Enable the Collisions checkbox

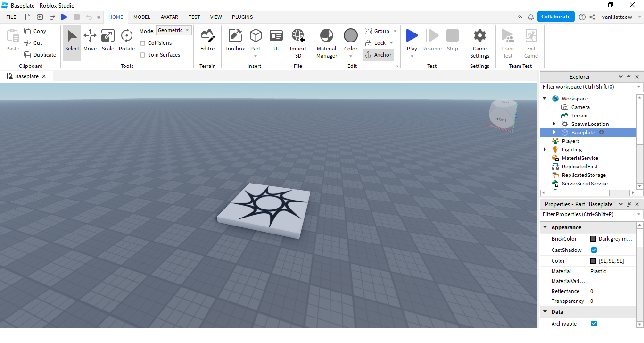143,43
